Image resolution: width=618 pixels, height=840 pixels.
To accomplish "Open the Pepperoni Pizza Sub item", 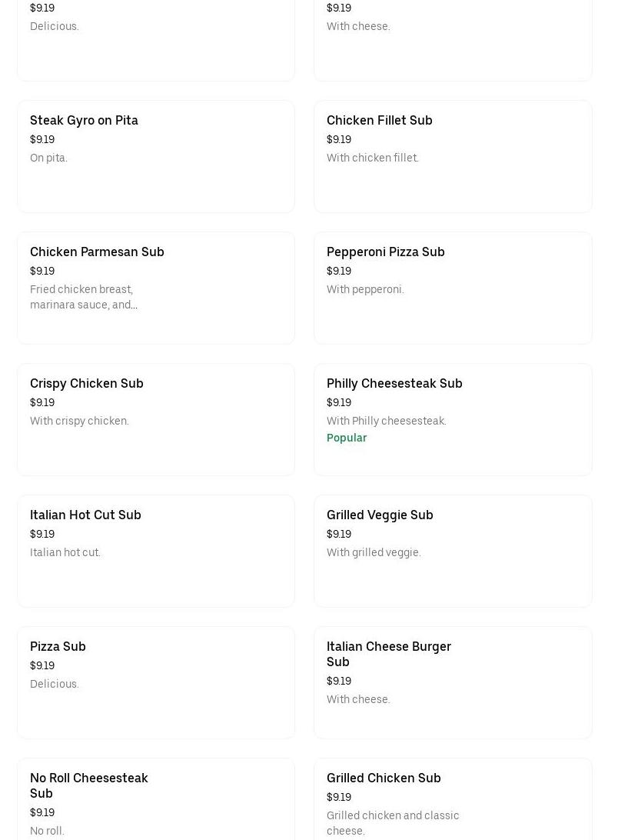I will pos(385,252).
